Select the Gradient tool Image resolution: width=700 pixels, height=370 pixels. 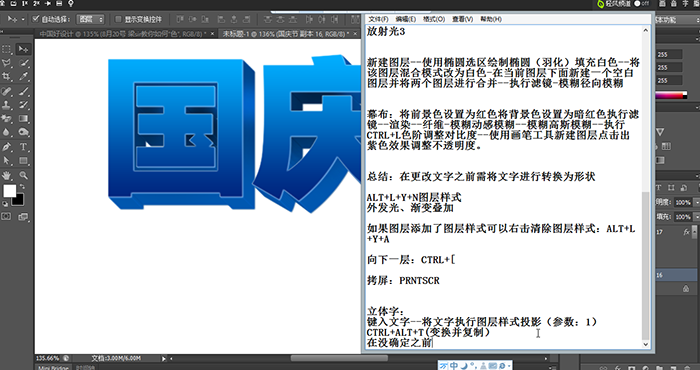tap(23, 119)
